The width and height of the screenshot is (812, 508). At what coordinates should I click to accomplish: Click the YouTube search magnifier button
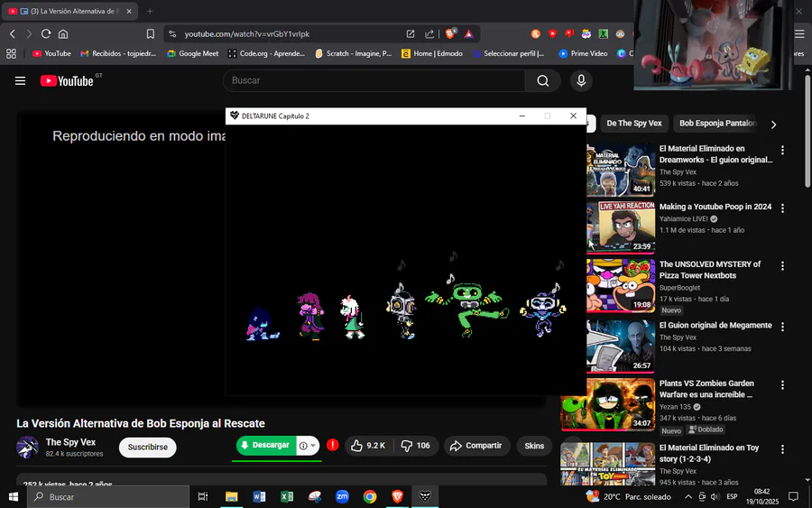(x=543, y=81)
